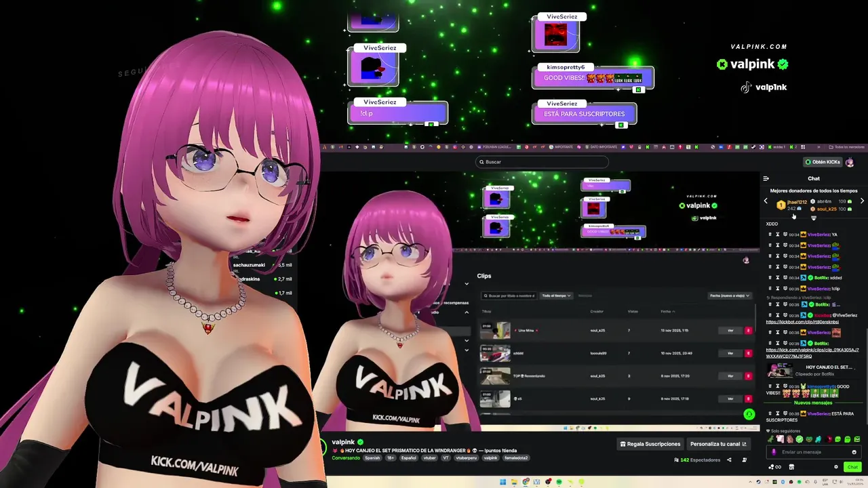Viewport: 868px width, 488px height.
Task: Delete the 'TOP Remontando' clip
Action: [x=748, y=375]
